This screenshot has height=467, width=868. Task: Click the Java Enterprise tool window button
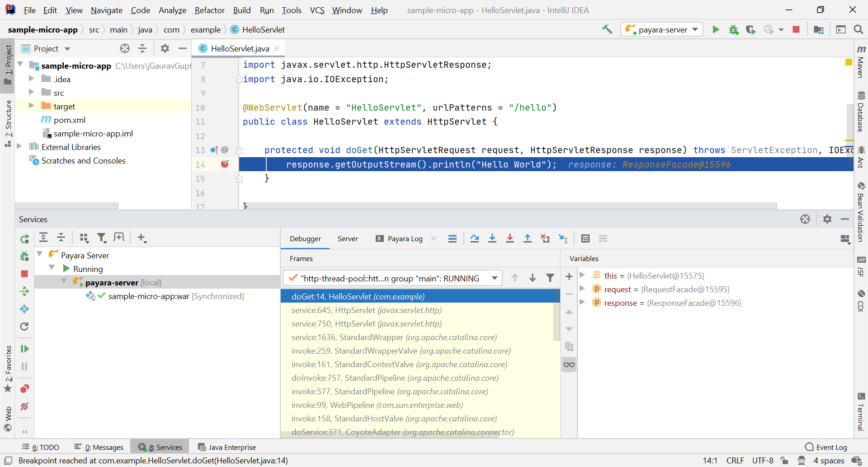(227, 447)
